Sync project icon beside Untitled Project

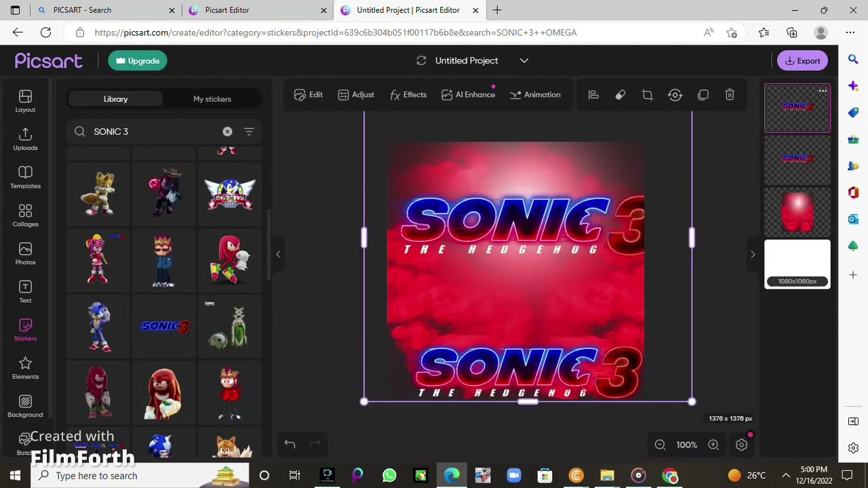(421, 60)
